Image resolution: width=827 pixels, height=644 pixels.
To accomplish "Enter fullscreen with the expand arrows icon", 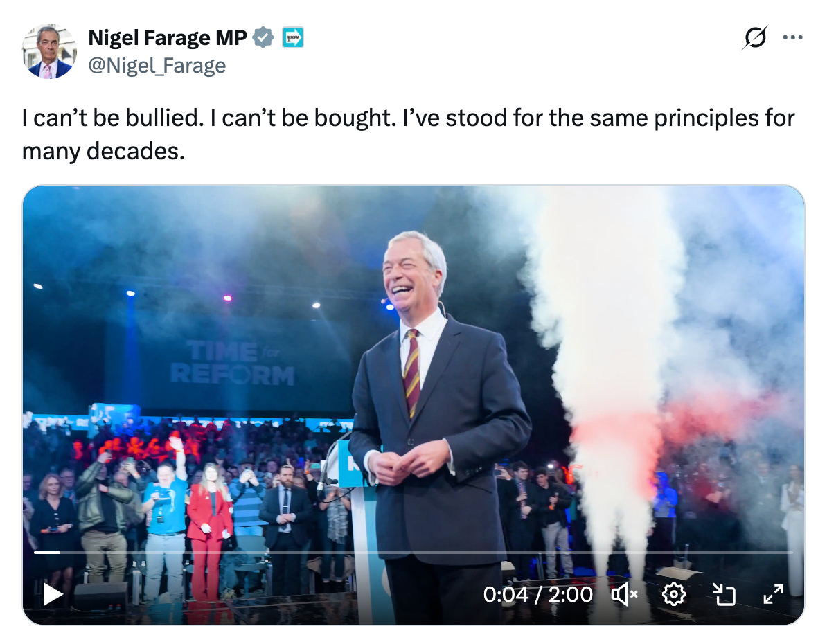I will [x=773, y=594].
